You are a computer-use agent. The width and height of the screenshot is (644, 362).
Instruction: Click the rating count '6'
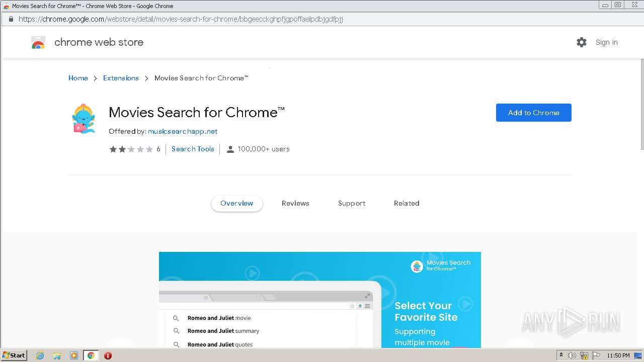point(158,149)
